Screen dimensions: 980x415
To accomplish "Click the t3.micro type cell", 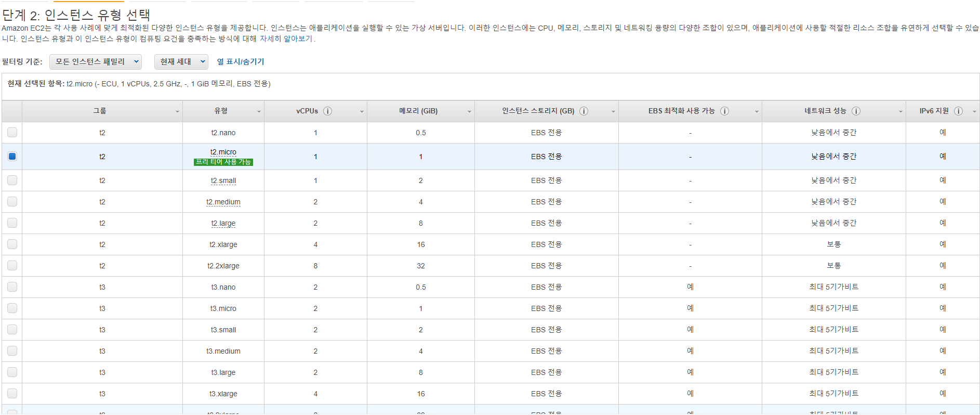I will 223,308.
